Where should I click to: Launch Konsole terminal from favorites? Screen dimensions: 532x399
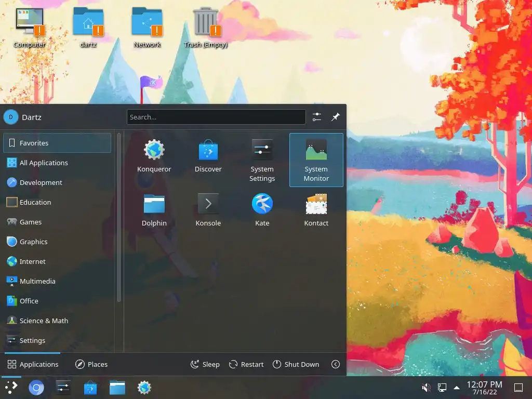(x=208, y=210)
